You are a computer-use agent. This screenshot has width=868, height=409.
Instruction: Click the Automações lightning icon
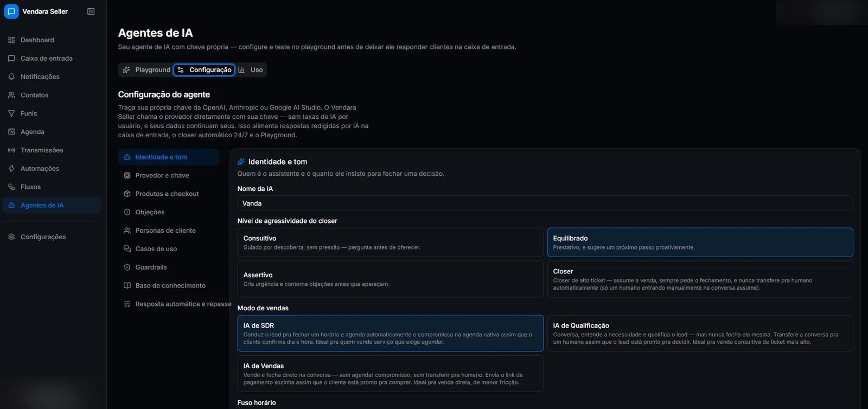point(11,169)
